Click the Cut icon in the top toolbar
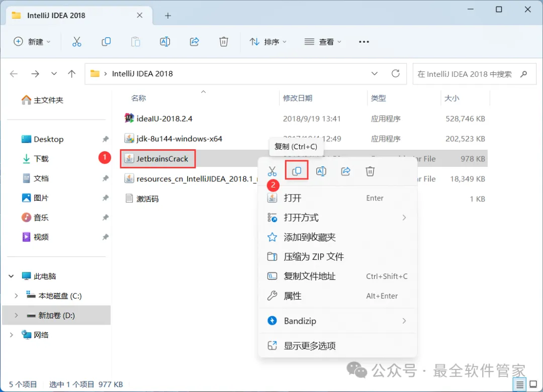Viewport: 543px width, 392px height. [x=76, y=42]
